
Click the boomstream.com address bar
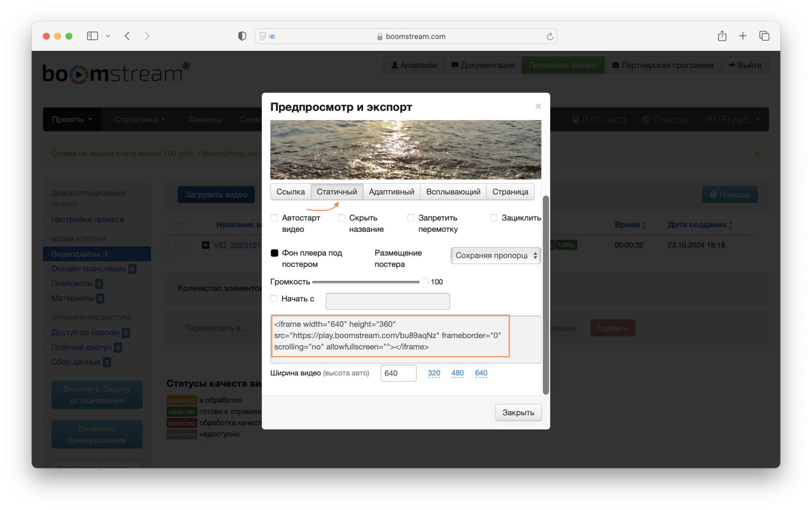pos(406,36)
